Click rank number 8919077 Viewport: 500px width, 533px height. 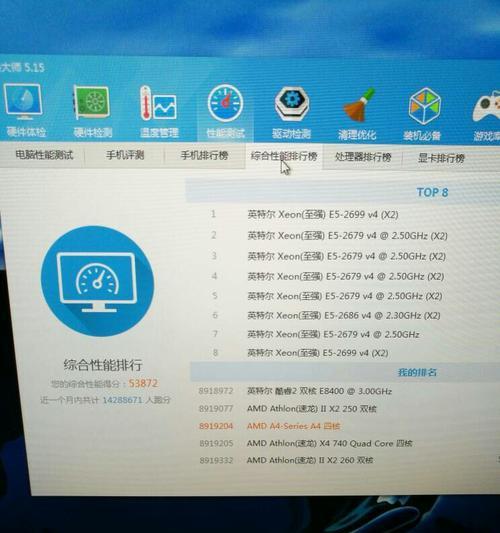216,408
